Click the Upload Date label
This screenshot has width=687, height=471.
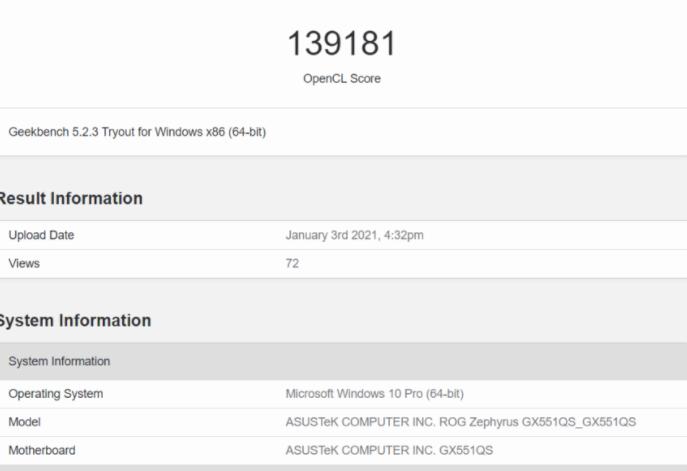pos(41,236)
